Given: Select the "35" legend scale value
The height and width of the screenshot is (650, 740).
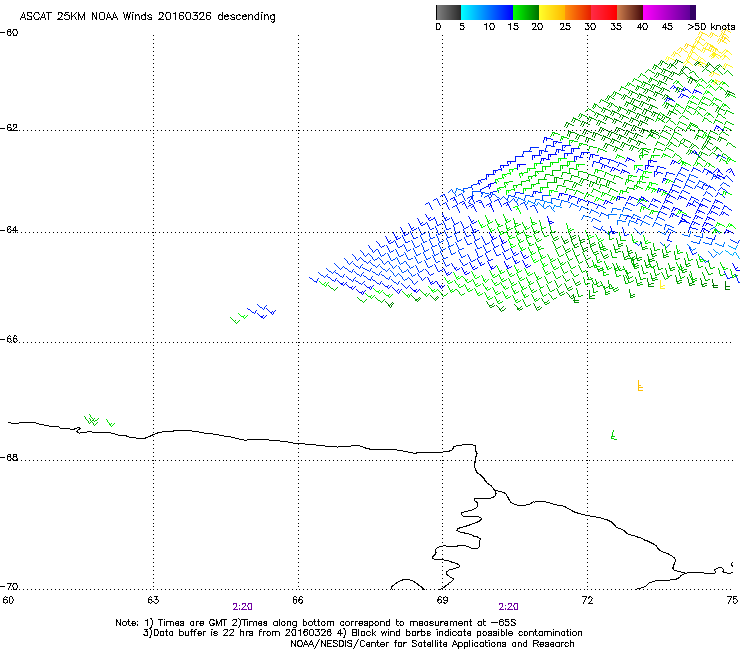Looking at the screenshot, I should click(x=616, y=26).
